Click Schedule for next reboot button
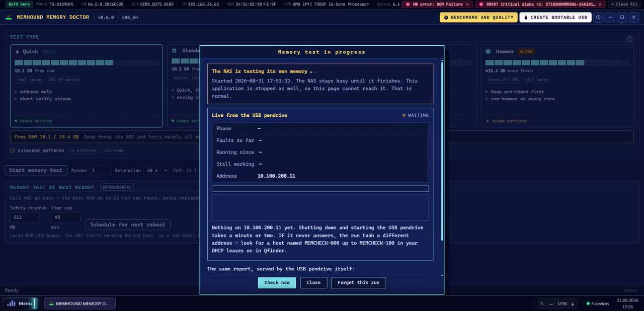Image resolution: width=644 pixels, height=311 pixels. 128,224
